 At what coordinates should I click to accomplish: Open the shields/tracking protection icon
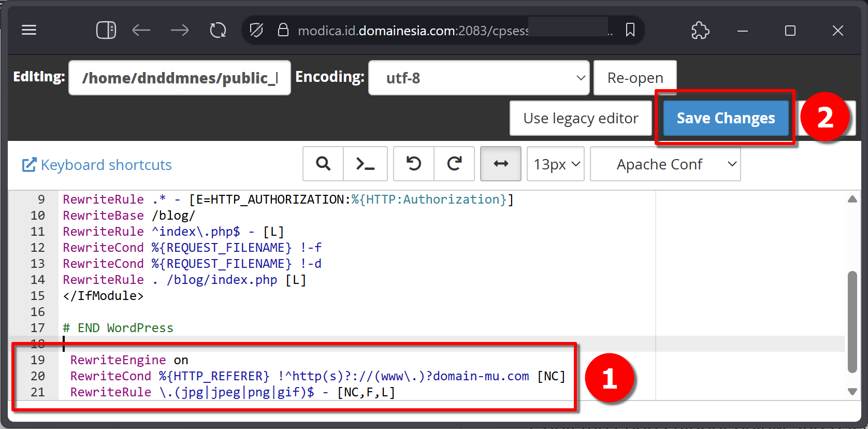[256, 30]
